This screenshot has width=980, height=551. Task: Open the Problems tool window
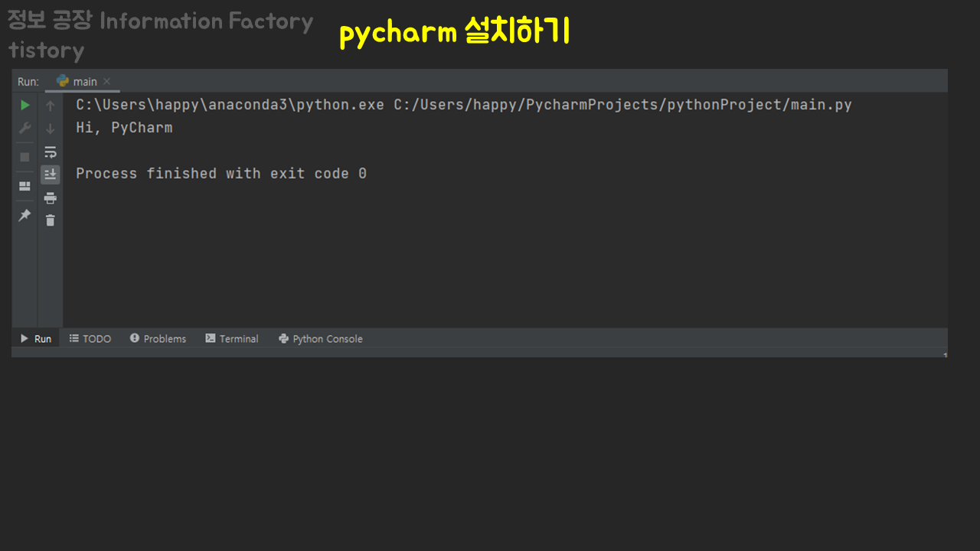tap(158, 338)
